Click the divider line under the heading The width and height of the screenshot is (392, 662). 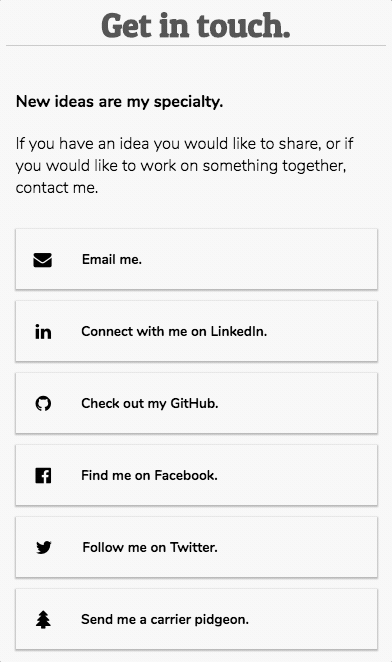pyautogui.click(x=196, y=45)
